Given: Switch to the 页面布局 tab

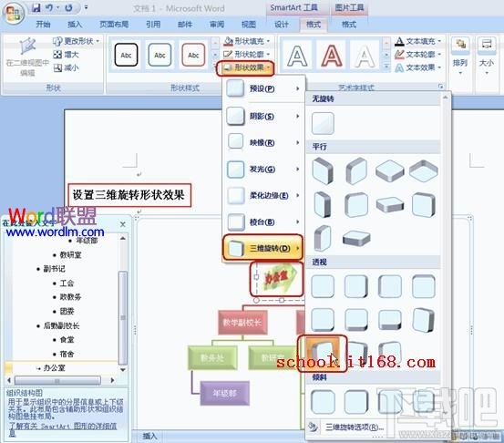Looking at the screenshot, I should click(114, 25).
